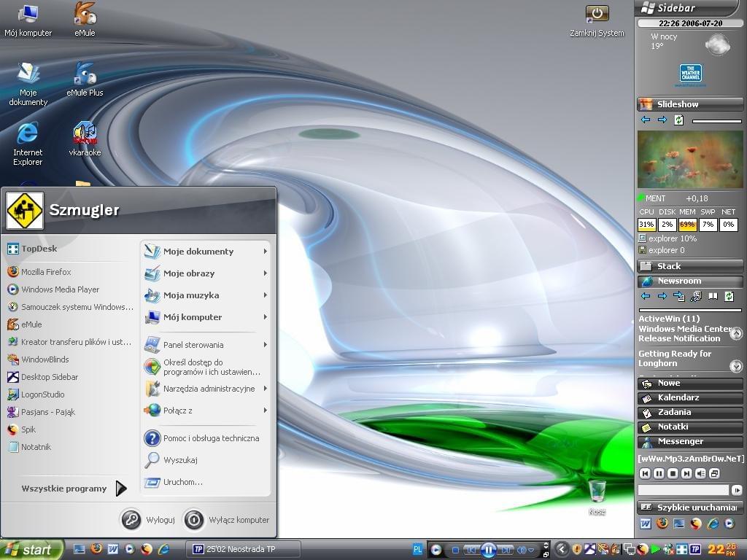Expand the Połącz z submenu arrow

pos(266,411)
